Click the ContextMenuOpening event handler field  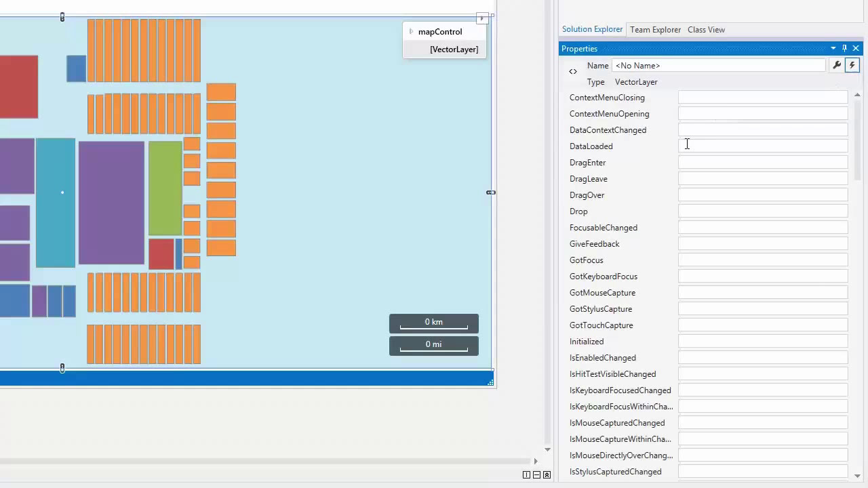[x=763, y=114]
